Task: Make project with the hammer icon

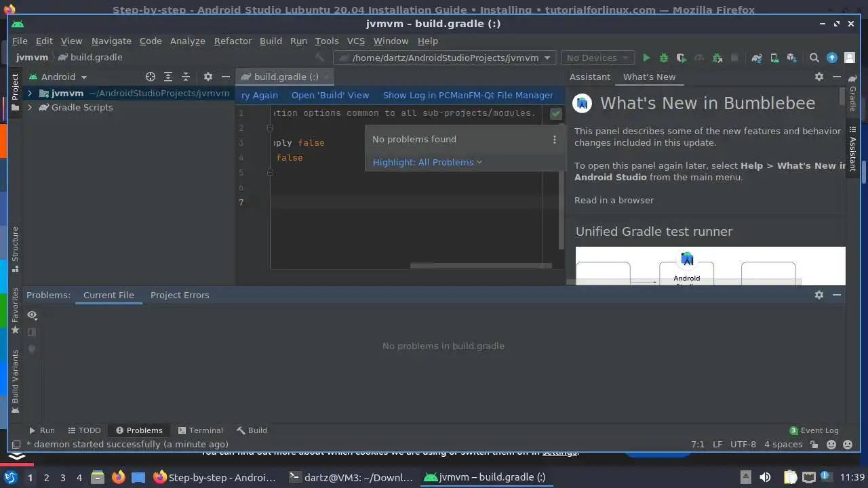Action: pos(320,58)
